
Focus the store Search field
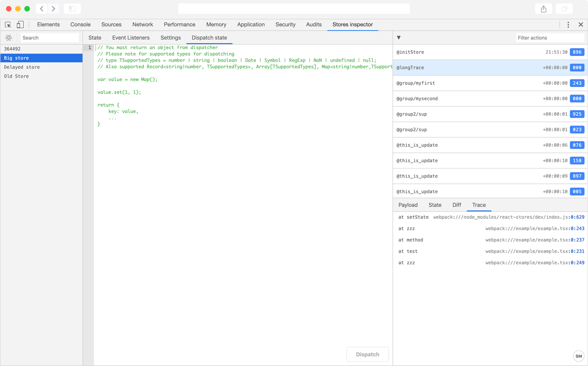(x=50, y=38)
